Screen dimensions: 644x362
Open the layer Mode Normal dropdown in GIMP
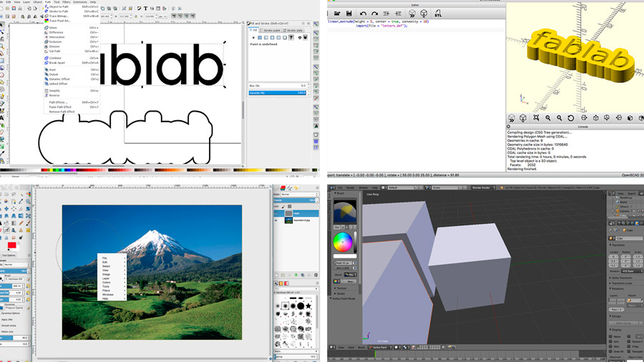coord(299,194)
